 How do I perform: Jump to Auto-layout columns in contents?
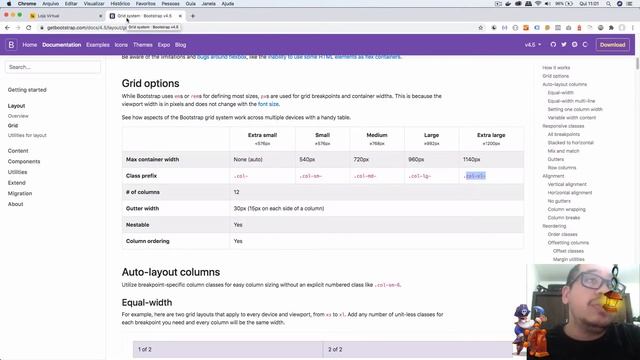pyautogui.click(x=564, y=84)
